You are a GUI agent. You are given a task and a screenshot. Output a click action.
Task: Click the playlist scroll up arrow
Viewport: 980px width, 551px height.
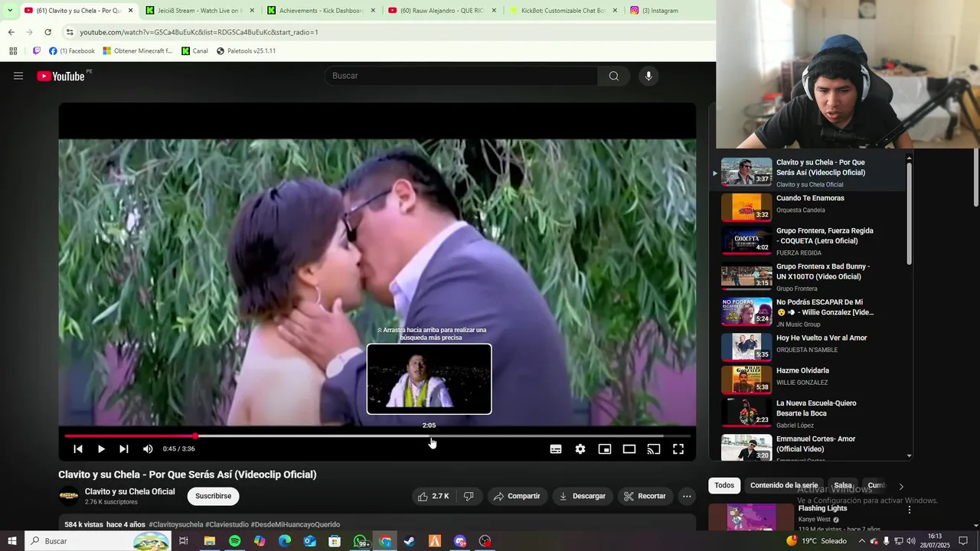click(909, 158)
